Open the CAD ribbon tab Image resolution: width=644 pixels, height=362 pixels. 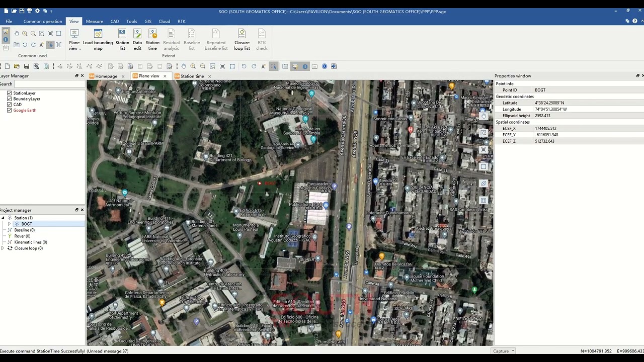tap(115, 21)
